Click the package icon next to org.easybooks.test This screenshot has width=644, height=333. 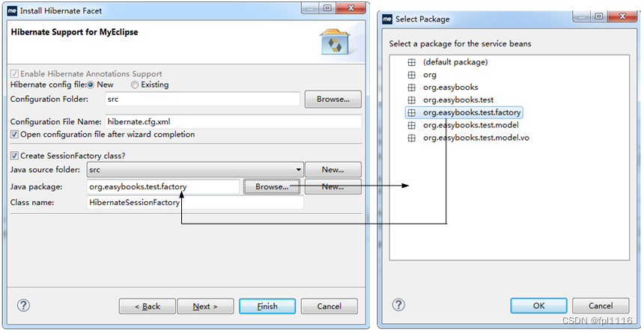(x=411, y=100)
